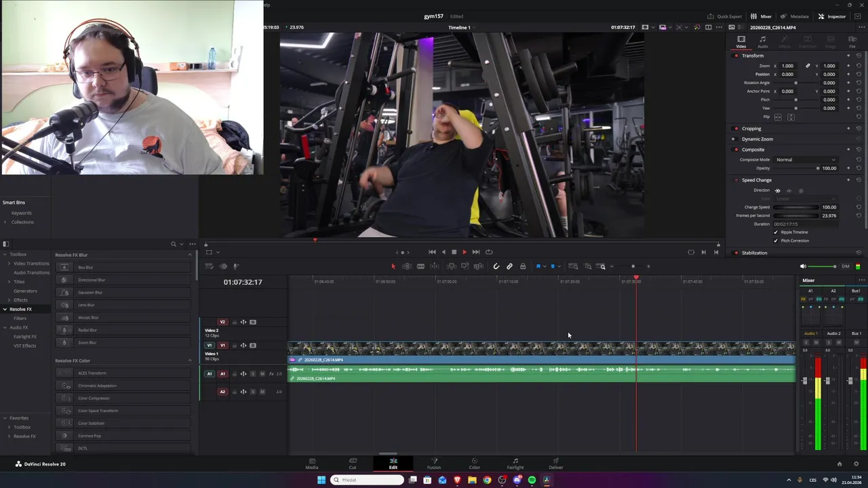The height and width of the screenshot is (488, 868).
Task: Toggle the Linked Selection chain icon
Action: [509, 266]
